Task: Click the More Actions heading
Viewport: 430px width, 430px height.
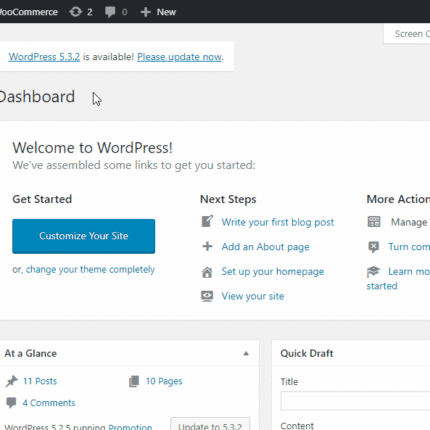Action: (x=398, y=199)
